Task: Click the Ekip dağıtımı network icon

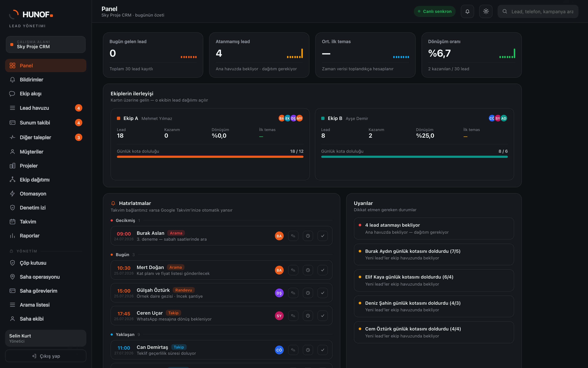Action: point(12,180)
